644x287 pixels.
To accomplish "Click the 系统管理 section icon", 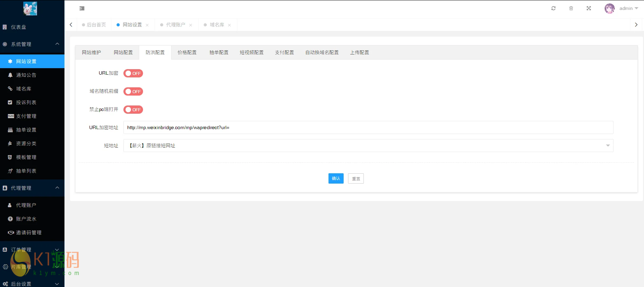I will point(5,44).
